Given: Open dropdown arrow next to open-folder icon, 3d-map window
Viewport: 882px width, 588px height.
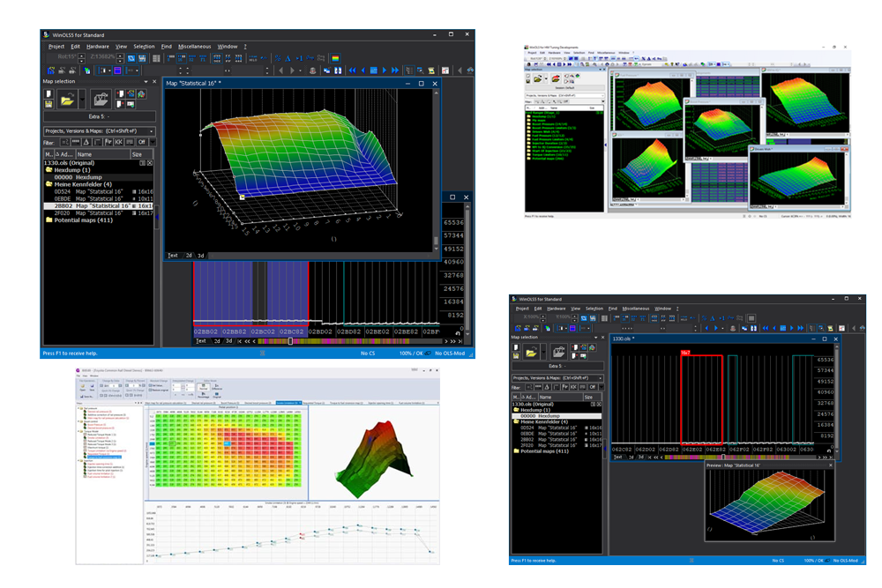Looking at the screenshot, I should click(x=82, y=100).
